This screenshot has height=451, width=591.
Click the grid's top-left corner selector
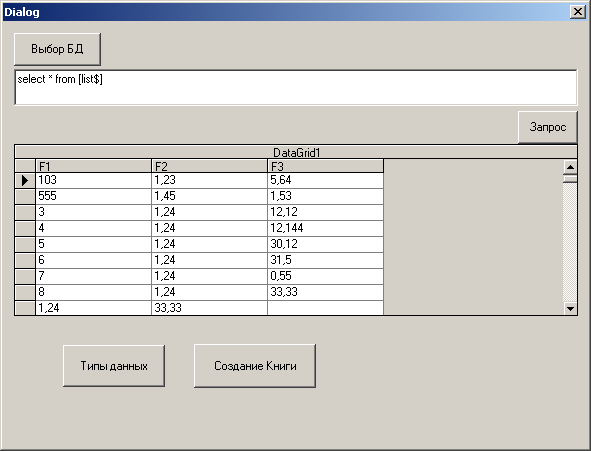[x=25, y=166]
